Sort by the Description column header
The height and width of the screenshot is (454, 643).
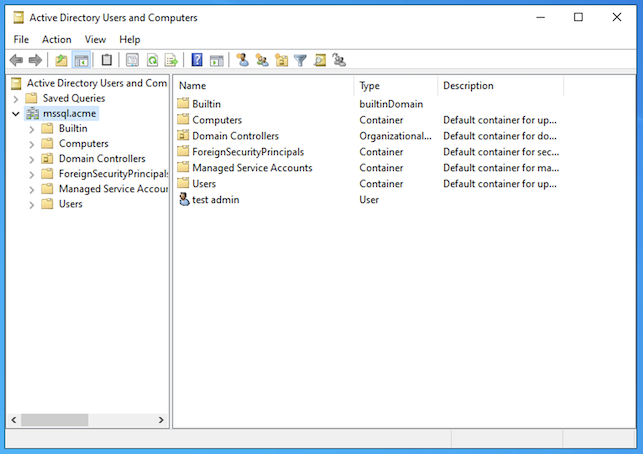click(x=501, y=85)
